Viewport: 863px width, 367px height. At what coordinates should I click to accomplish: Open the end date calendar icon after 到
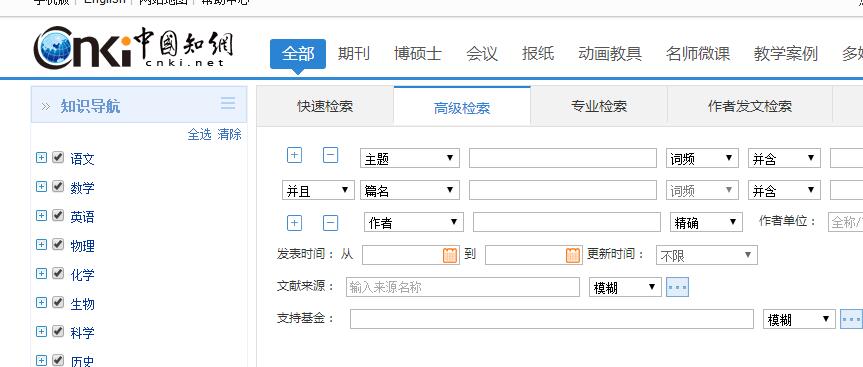coord(573,255)
